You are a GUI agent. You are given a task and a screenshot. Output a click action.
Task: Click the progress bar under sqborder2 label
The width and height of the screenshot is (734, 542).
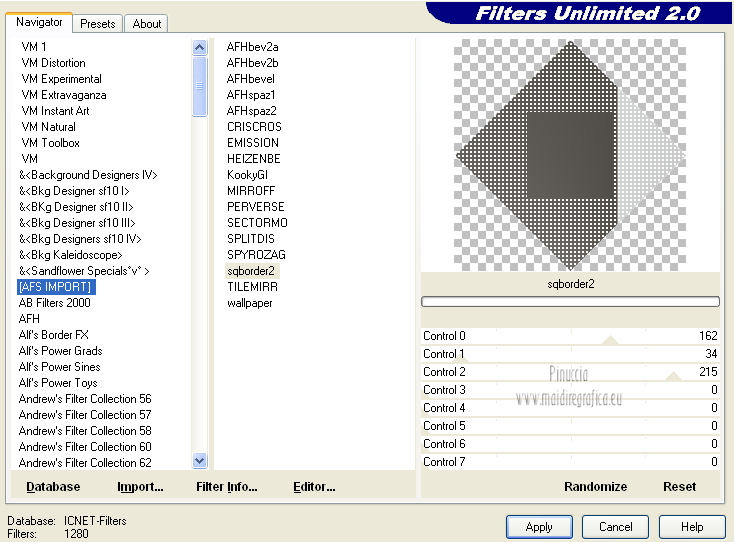point(570,302)
